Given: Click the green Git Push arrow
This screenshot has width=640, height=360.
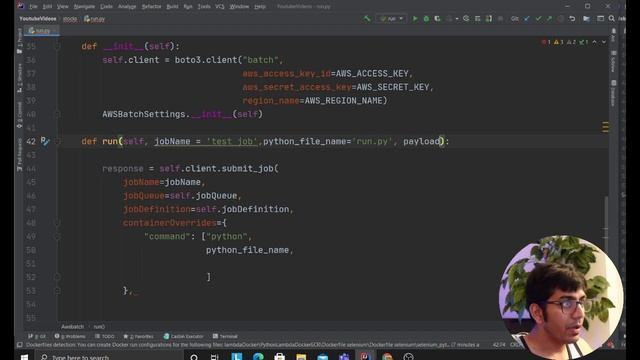Looking at the screenshot, I should [x=549, y=19].
